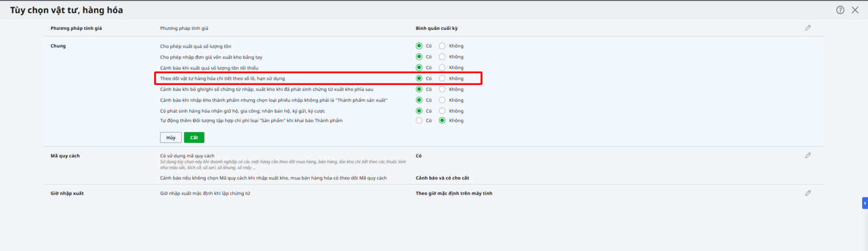This screenshot has height=251, width=868.
Task: Click pencil edit icon for Mã quy cách
Action: point(808,156)
